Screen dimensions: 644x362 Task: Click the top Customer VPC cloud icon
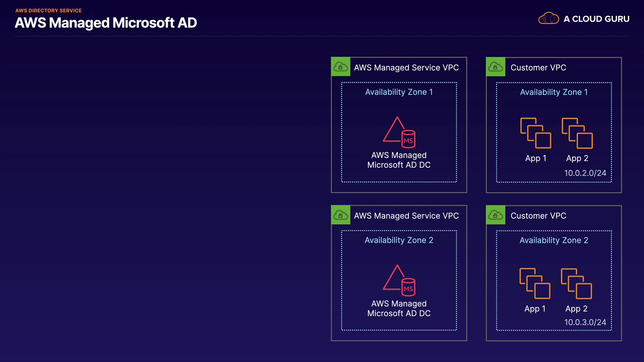coord(496,67)
